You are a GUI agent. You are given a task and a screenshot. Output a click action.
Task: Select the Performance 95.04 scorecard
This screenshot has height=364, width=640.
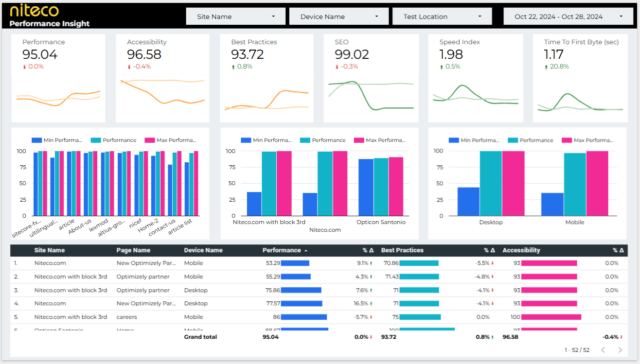(x=58, y=78)
